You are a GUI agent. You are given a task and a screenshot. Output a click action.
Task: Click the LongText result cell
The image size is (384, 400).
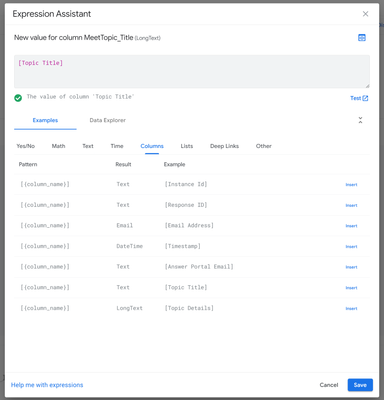click(129, 308)
